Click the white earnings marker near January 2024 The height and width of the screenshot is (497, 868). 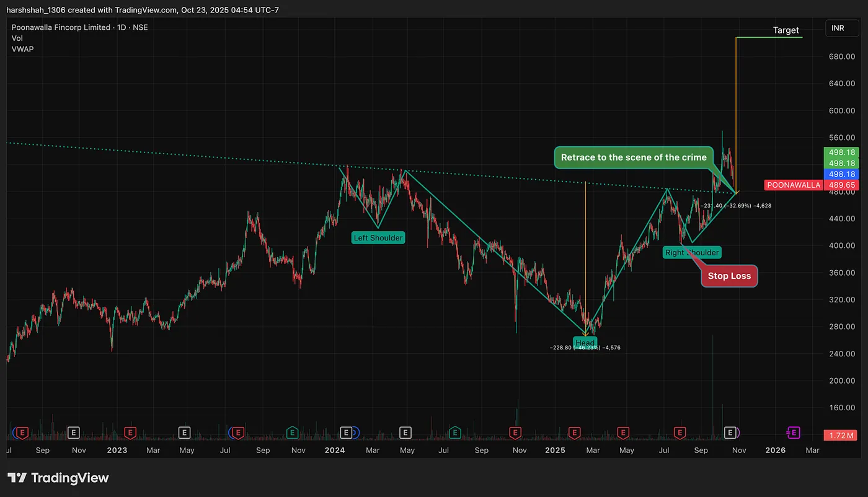pos(347,432)
